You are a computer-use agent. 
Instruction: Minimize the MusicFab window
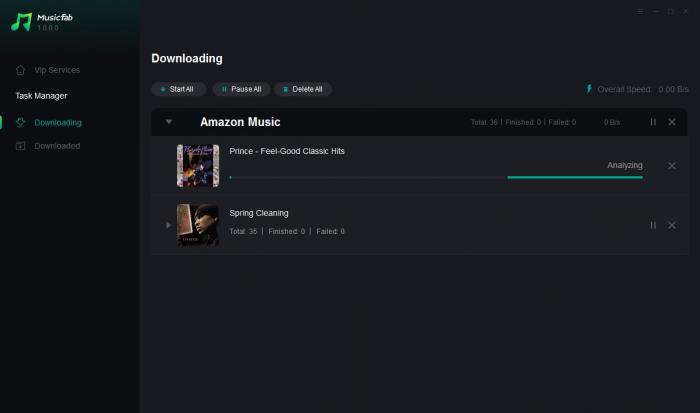pyautogui.click(x=655, y=12)
